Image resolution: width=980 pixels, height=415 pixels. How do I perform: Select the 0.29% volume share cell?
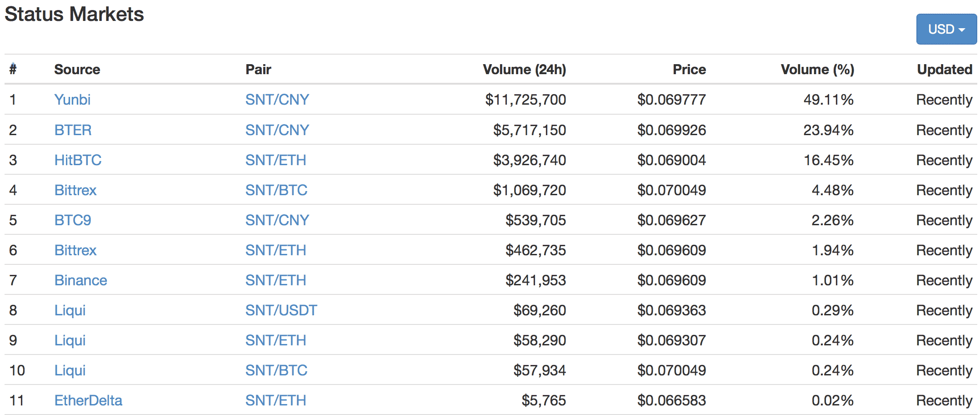(x=833, y=310)
